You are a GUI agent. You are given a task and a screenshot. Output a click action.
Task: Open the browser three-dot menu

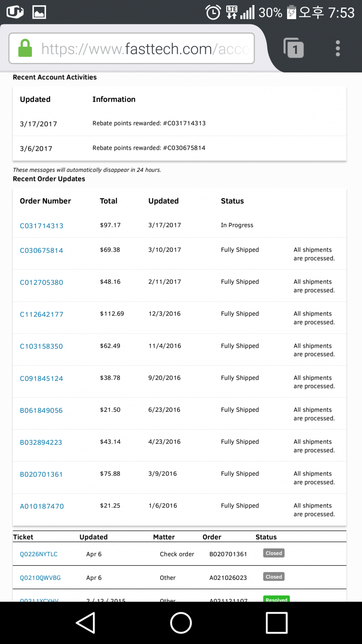click(338, 48)
